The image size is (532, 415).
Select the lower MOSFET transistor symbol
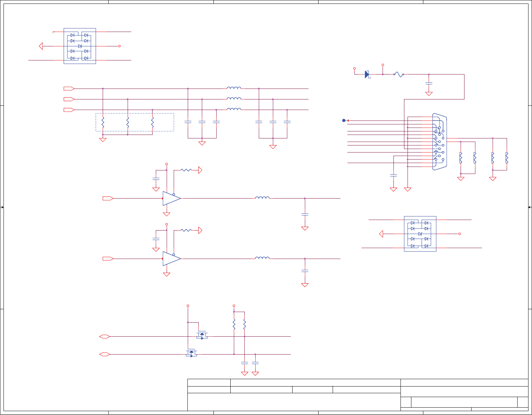(x=191, y=353)
